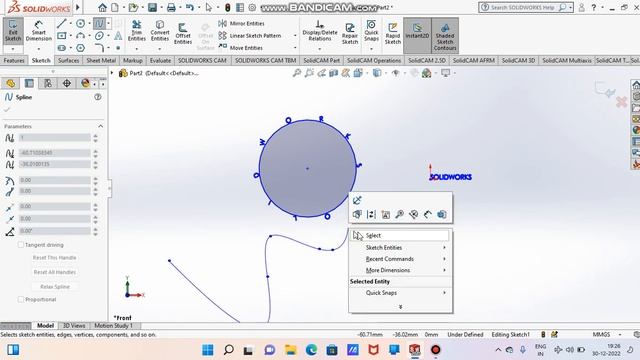Switch to SOLIDWORKS CAM tab
Viewport: 640px width, 360px height.
[202, 60]
